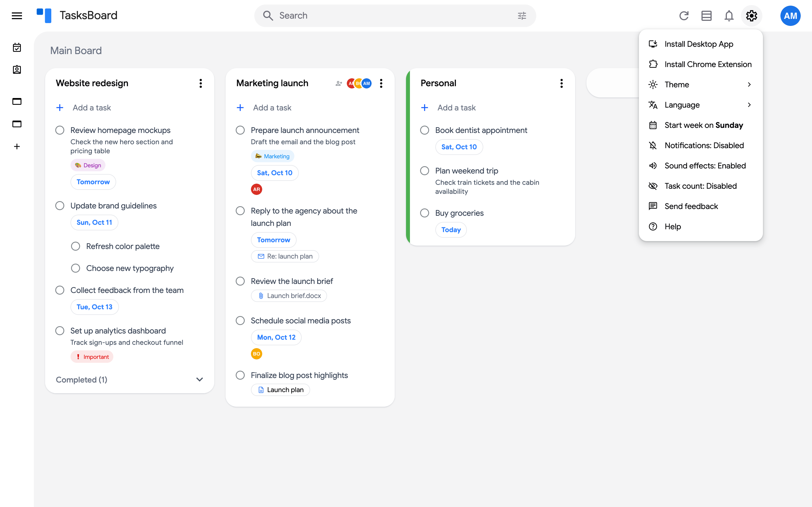Open Website redesign list options menu
Viewport: 812px width, 507px height.
[201, 83]
